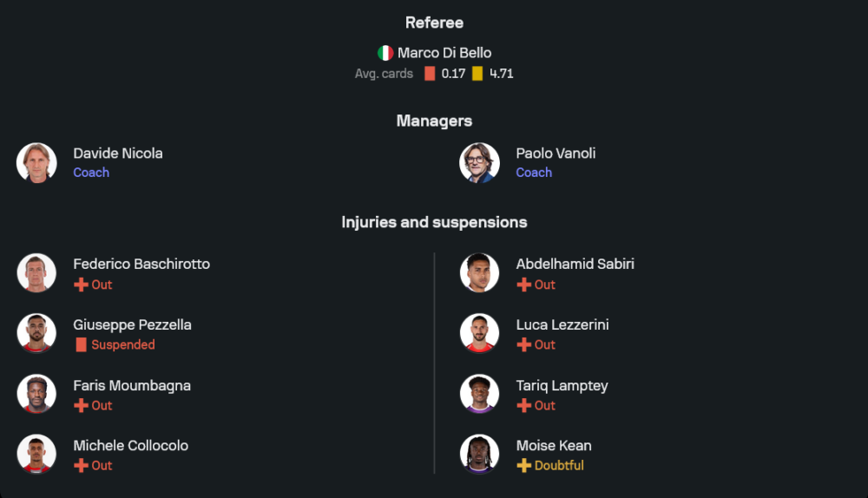Click Giuseppe Pezzella's red suspension card icon
Screen dimensions: 868x498
pyautogui.click(x=81, y=344)
